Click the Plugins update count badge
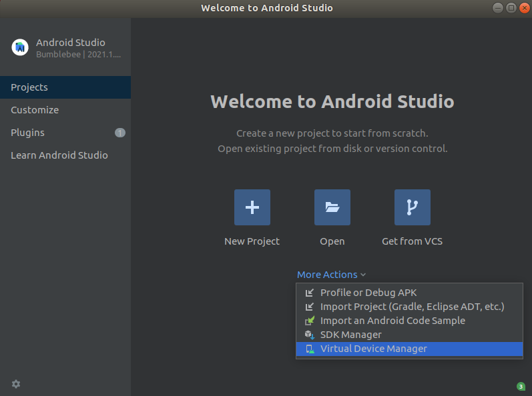The image size is (532, 396). point(120,133)
